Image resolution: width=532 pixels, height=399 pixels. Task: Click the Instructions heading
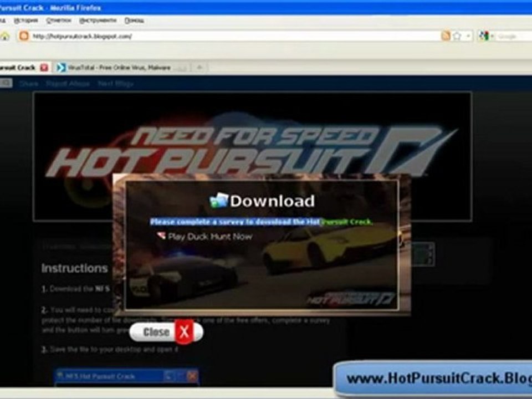75,268
